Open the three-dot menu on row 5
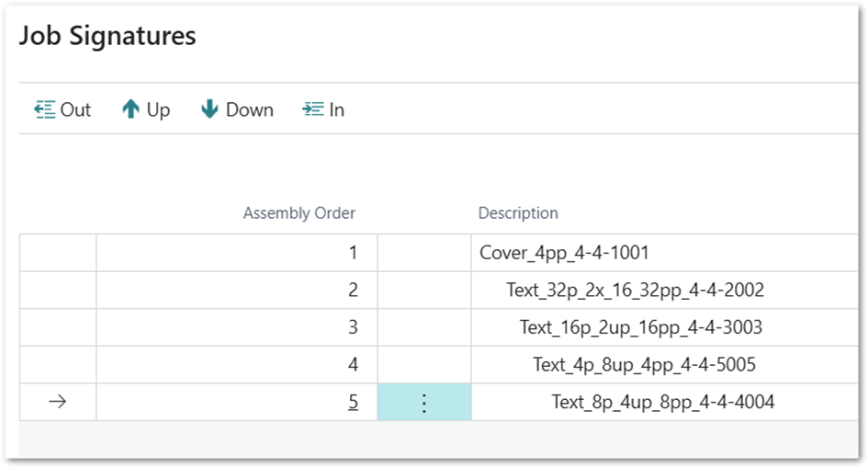The height and width of the screenshot is (468, 868). click(x=423, y=403)
